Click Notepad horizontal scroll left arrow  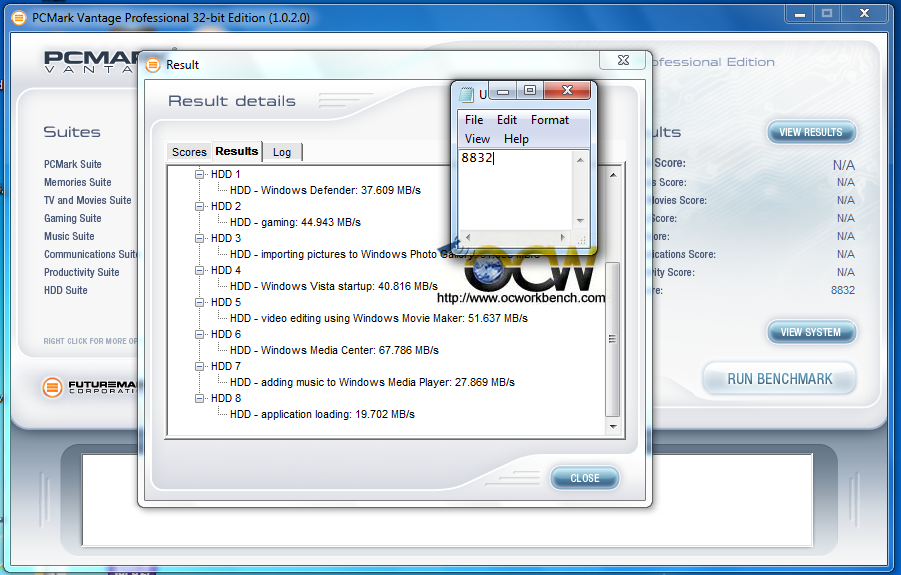click(468, 237)
